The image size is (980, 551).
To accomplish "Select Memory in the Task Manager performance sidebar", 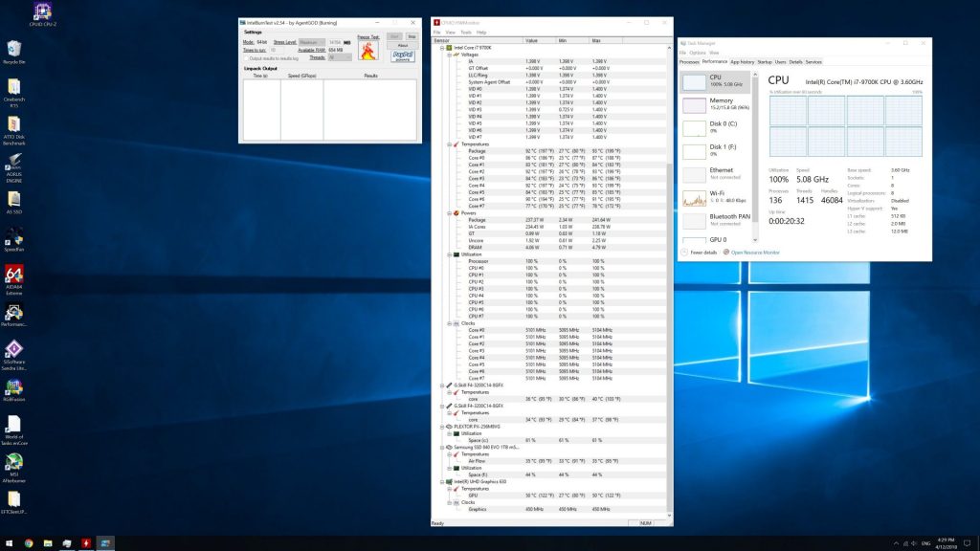I will 715,104.
